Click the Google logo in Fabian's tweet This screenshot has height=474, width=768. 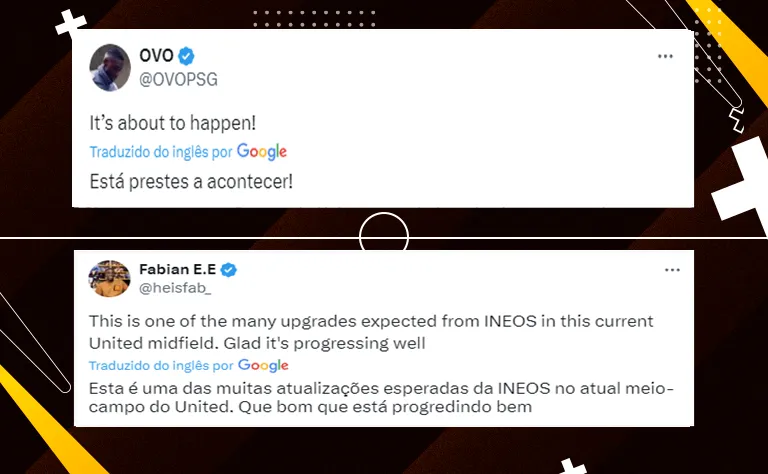pos(263,365)
